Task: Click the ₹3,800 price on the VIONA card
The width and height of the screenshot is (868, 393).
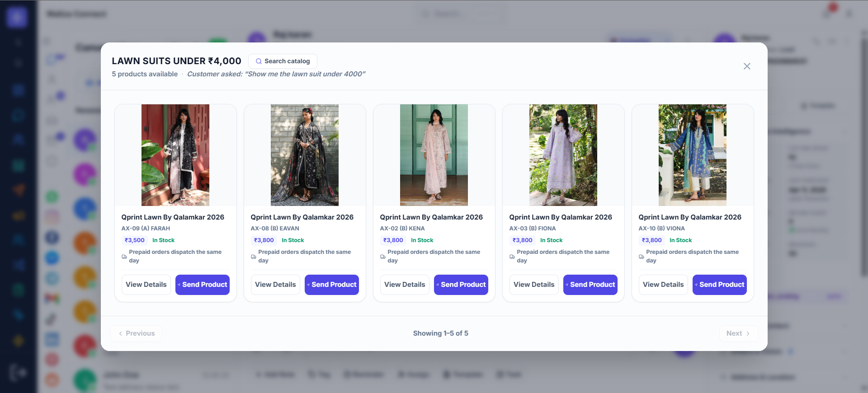Action: point(652,240)
